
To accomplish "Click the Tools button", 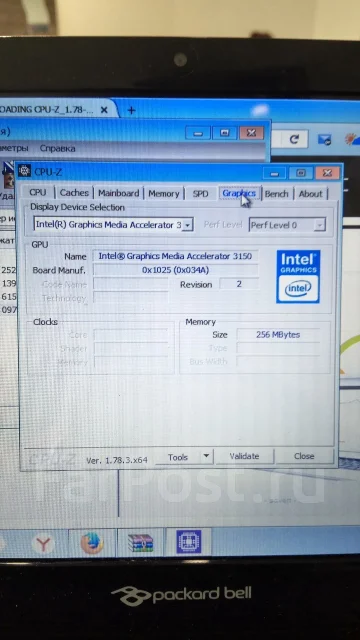I will coord(178,457).
